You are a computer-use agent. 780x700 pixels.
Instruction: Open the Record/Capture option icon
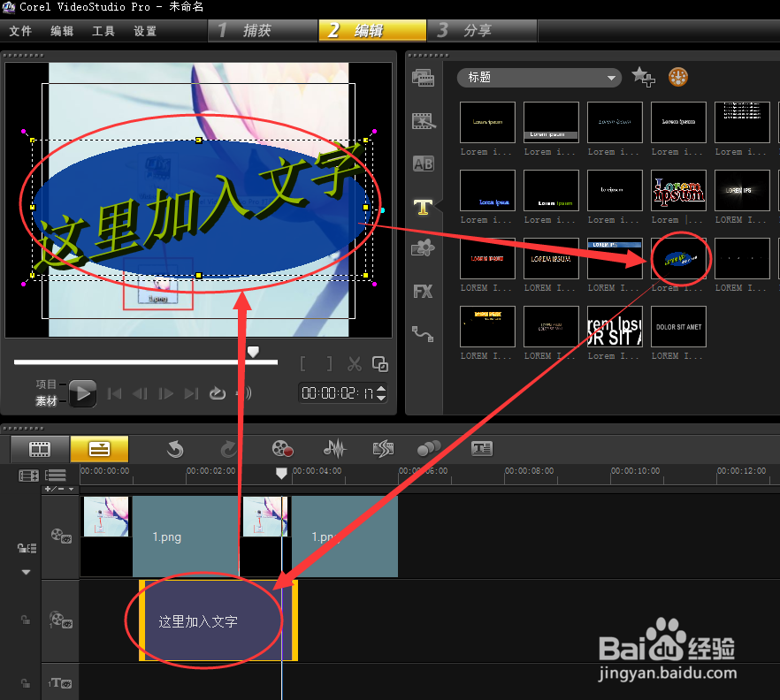[283, 448]
